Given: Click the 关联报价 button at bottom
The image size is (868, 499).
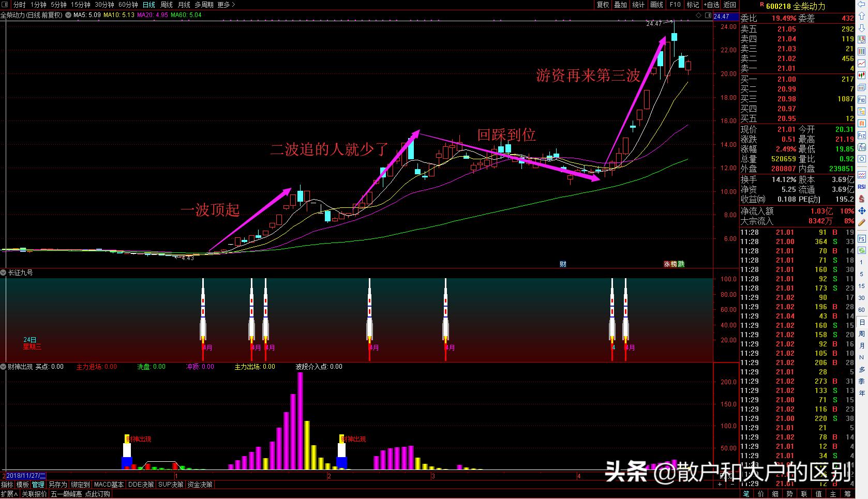Looking at the screenshot, I should click(x=34, y=494).
